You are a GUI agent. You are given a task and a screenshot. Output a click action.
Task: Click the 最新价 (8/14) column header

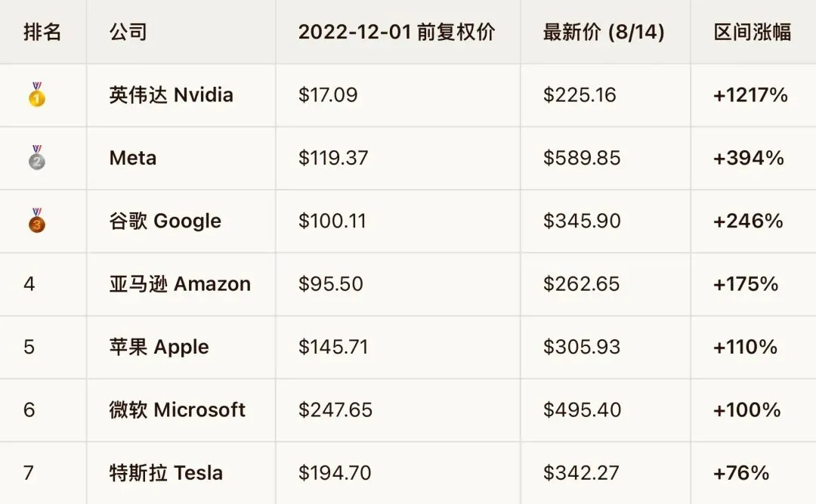[605, 32]
